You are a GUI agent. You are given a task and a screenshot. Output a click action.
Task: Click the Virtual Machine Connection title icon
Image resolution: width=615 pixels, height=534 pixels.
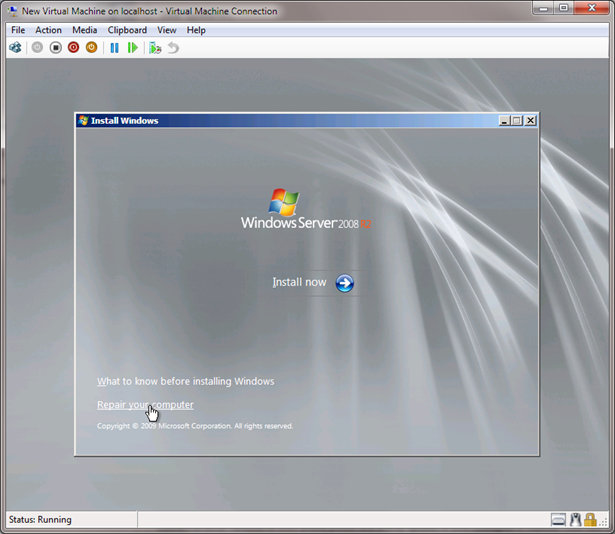[x=13, y=11]
